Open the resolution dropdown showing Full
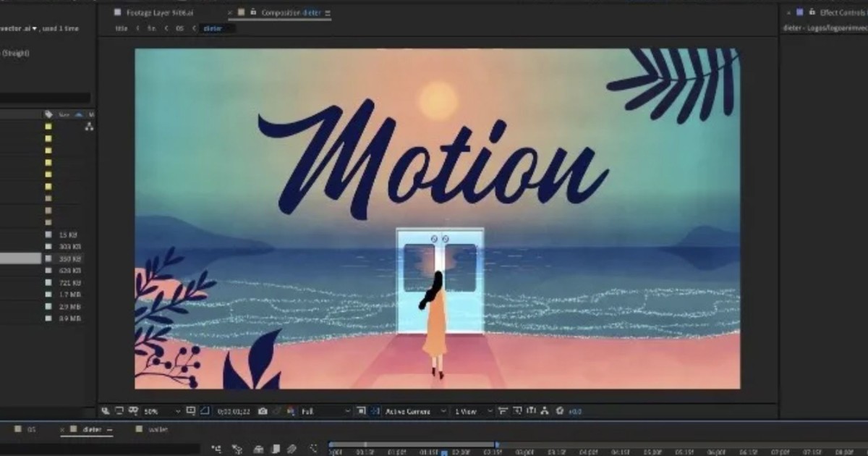Image resolution: width=868 pixels, height=456 pixels. (x=325, y=411)
